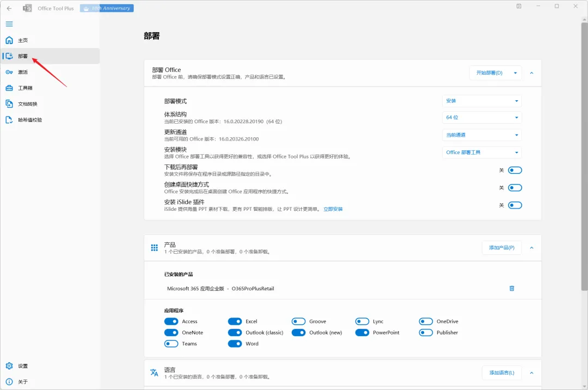Select the Microsoft 365 应用企业版 product row
Image resolution: width=588 pixels, height=390 pixels.
click(x=342, y=288)
